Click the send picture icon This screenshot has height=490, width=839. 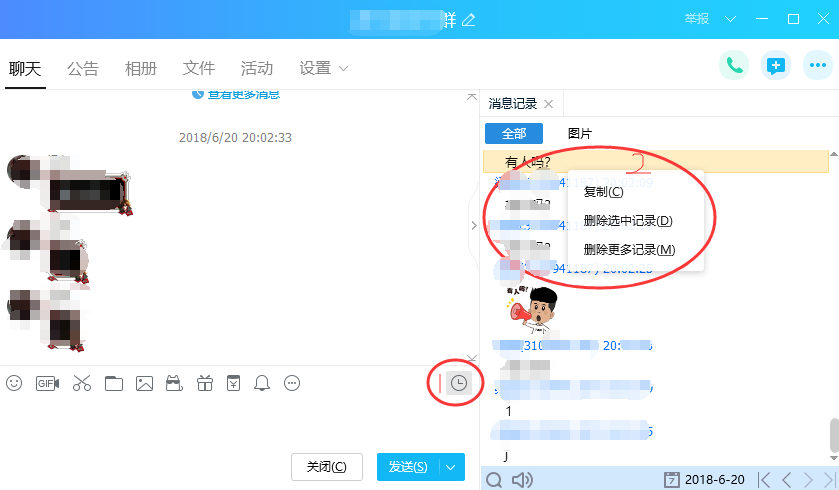point(144,383)
